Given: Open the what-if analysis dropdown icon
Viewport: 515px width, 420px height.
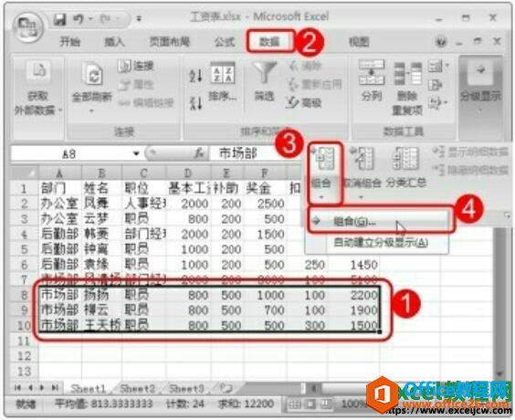Looking at the screenshot, I should 438,103.
